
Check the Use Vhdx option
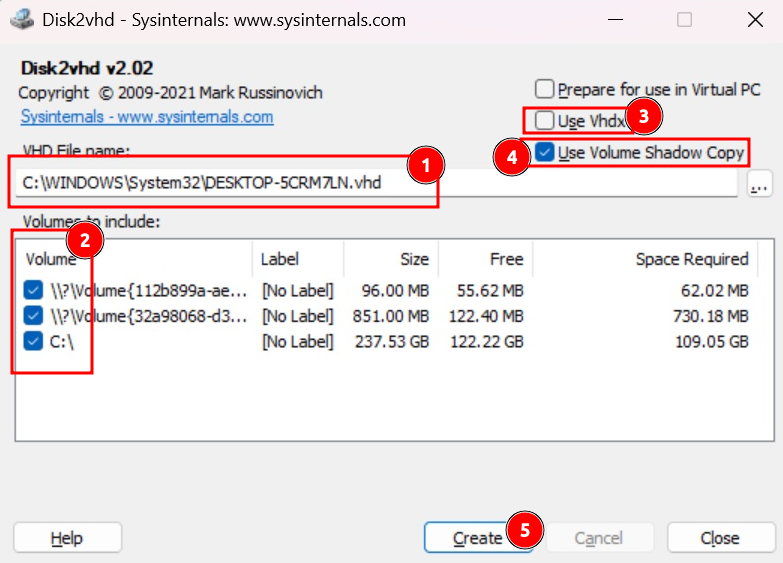544,120
